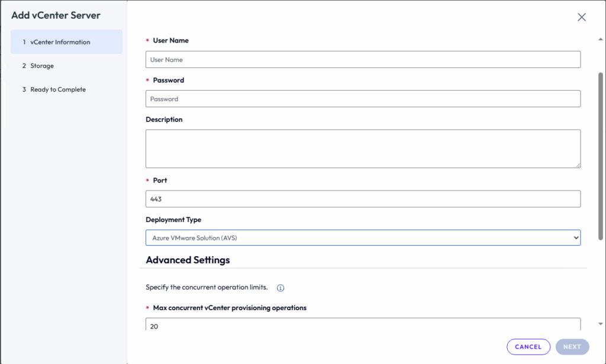Select the vCenter Information step

(x=66, y=42)
